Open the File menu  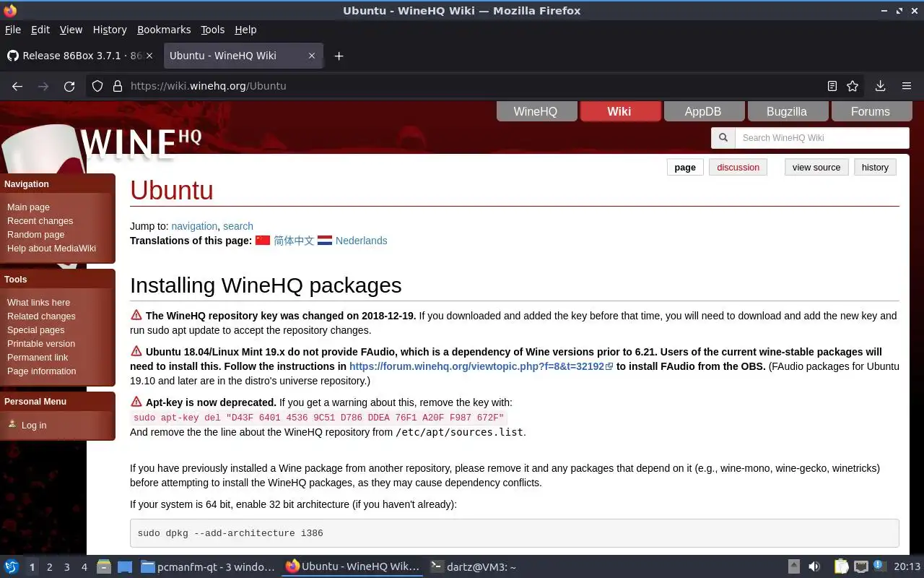[13, 30]
